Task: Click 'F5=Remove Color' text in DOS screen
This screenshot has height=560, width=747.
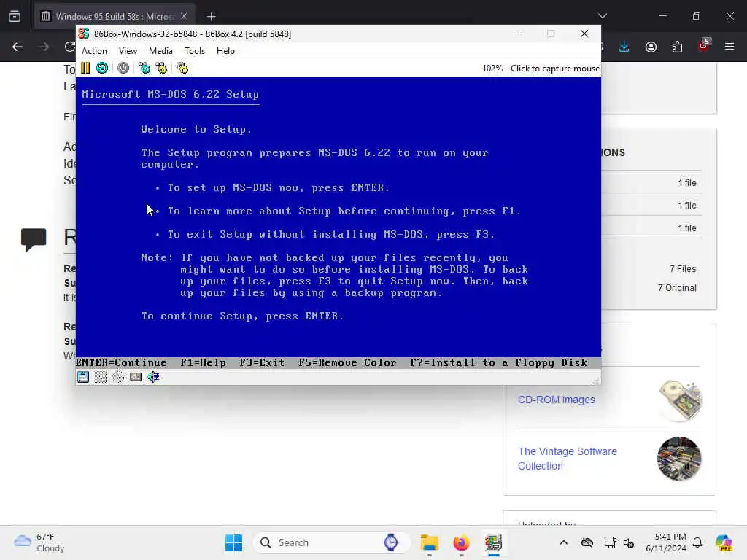Action: coord(347,363)
